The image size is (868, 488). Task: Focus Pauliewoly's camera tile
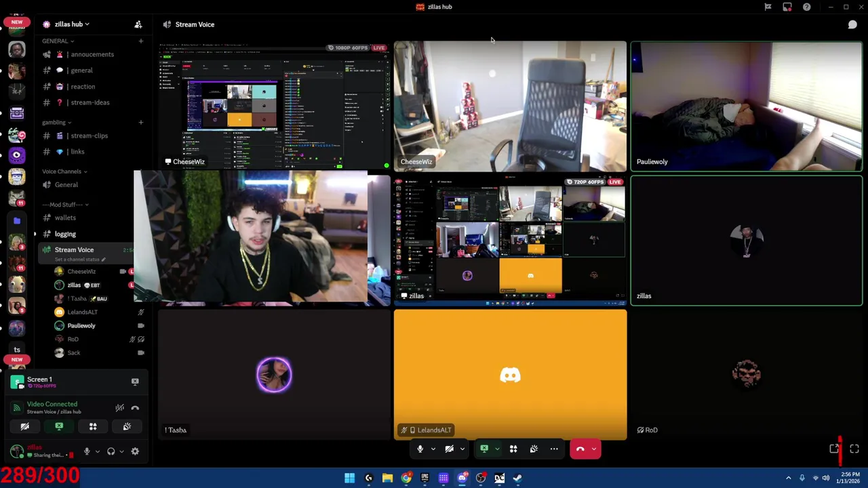[747, 106]
